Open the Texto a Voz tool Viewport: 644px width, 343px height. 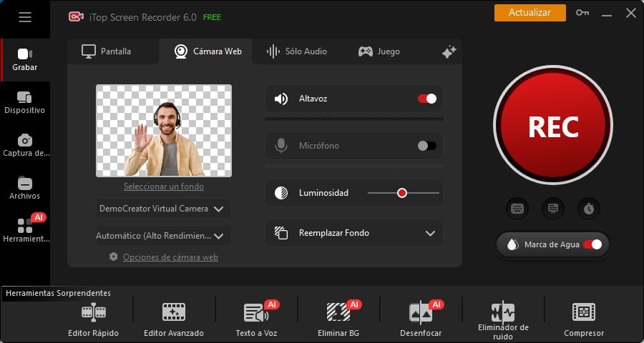[x=256, y=313]
